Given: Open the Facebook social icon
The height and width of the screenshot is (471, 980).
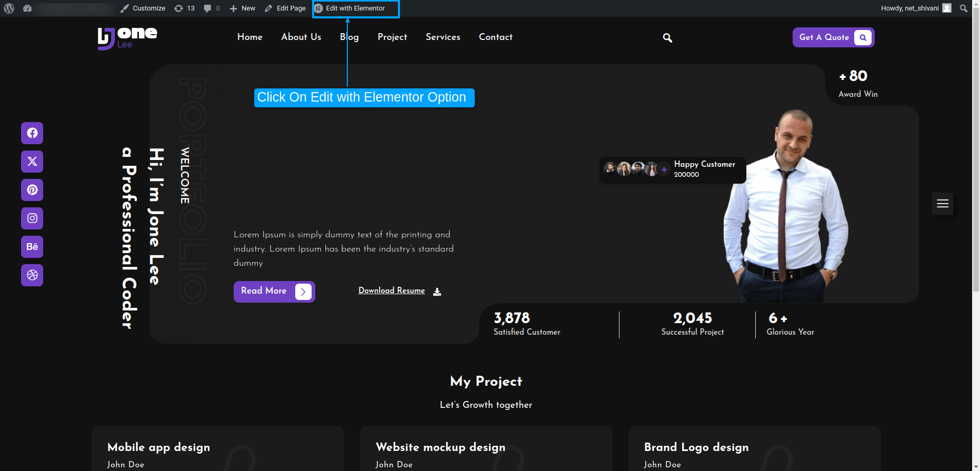Looking at the screenshot, I should tap(32, 133).
